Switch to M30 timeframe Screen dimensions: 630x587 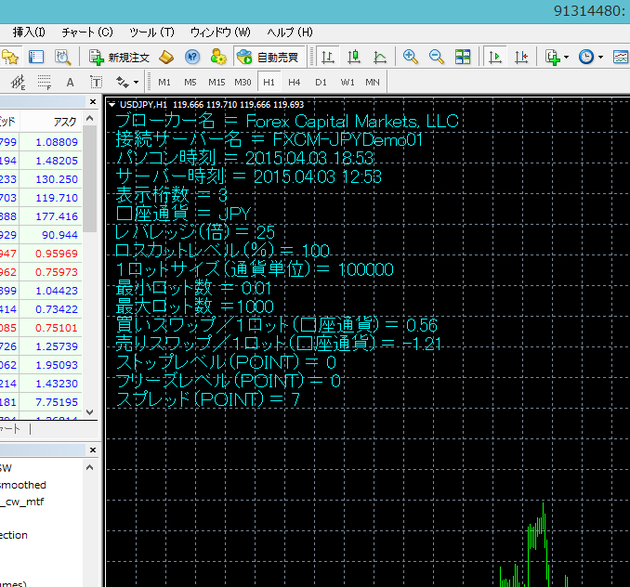(x=243, y=82)
